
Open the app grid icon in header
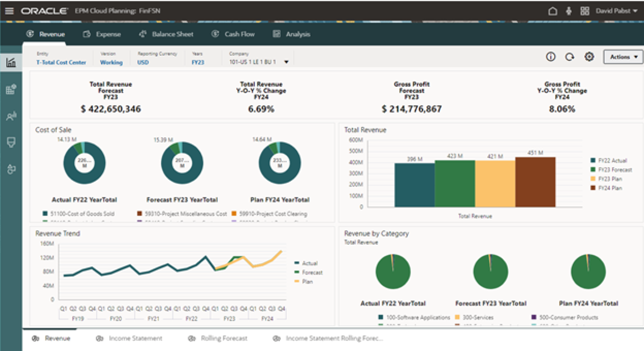585,11
